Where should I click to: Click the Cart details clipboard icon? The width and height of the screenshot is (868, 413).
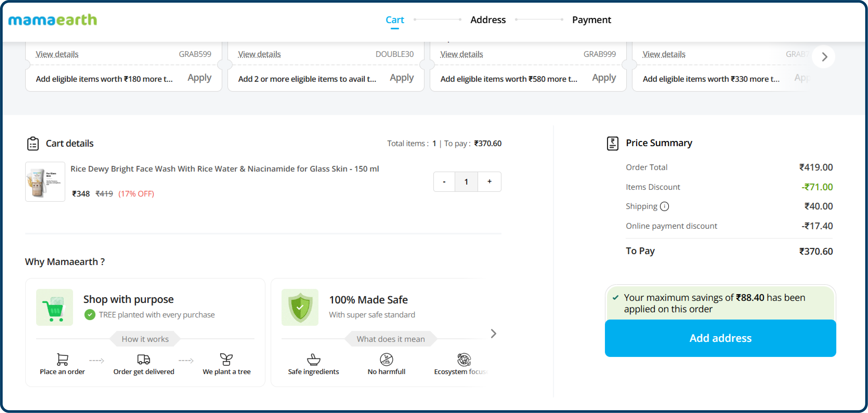33,143
